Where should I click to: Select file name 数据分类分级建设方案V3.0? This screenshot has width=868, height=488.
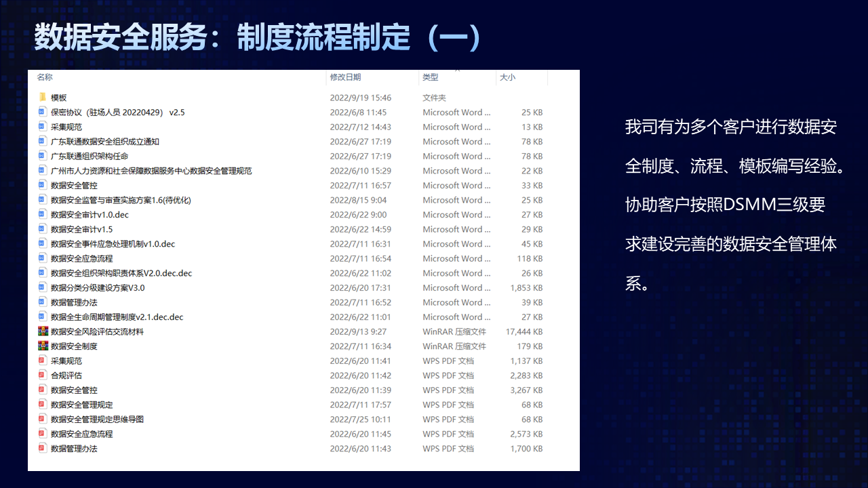coord(98,288)
